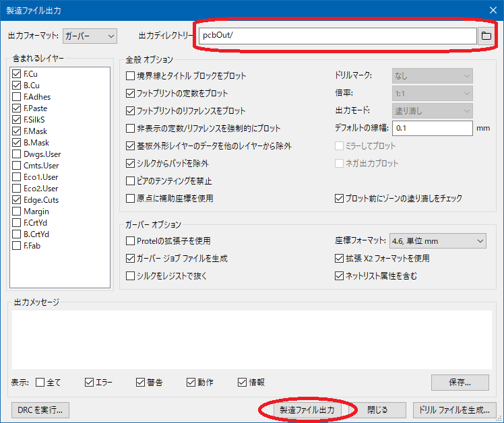Click the folder browse icon for output directory
504x423 pixels.
point(486,36)
